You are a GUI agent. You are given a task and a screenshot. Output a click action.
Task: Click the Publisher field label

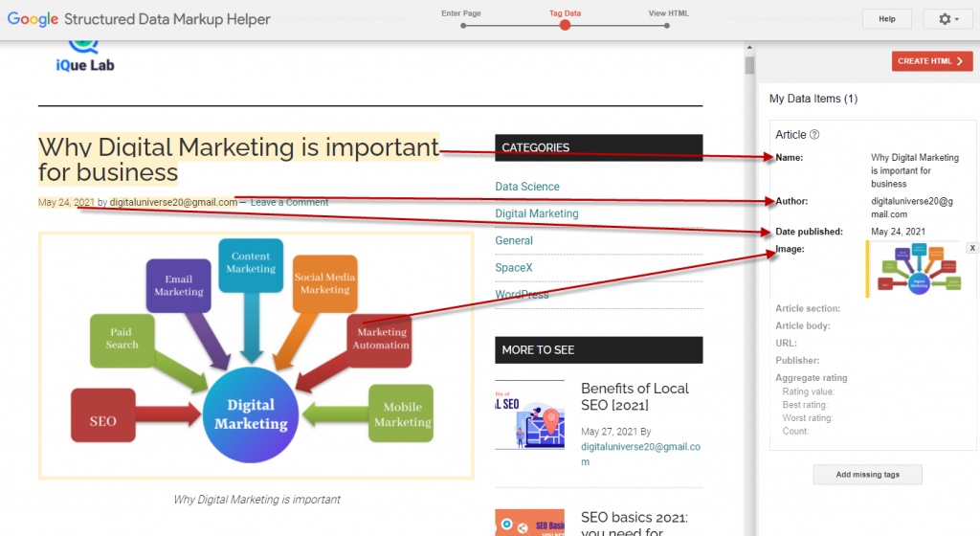coord(797,361)
